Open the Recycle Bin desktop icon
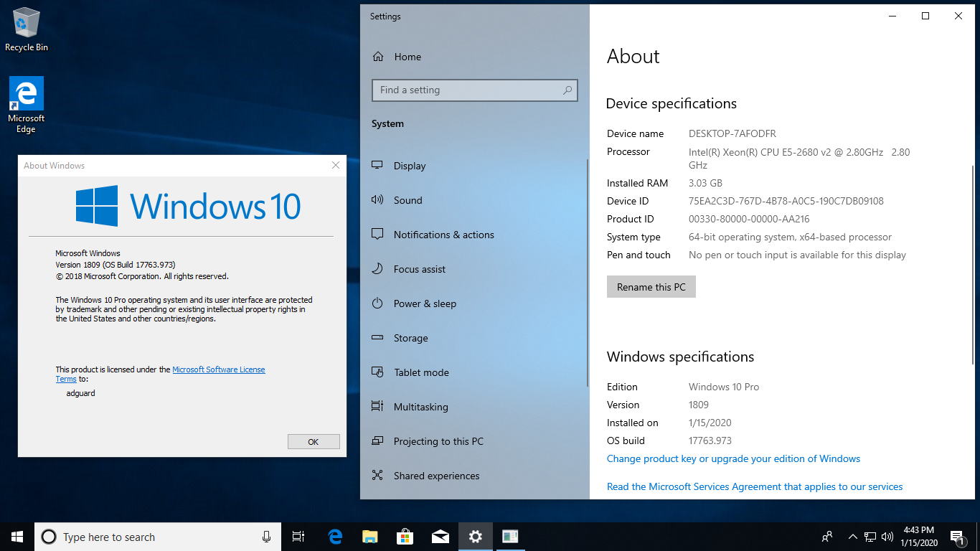This screenshot has width=980, height=551. pyautogui.click(x=27, y=30)
